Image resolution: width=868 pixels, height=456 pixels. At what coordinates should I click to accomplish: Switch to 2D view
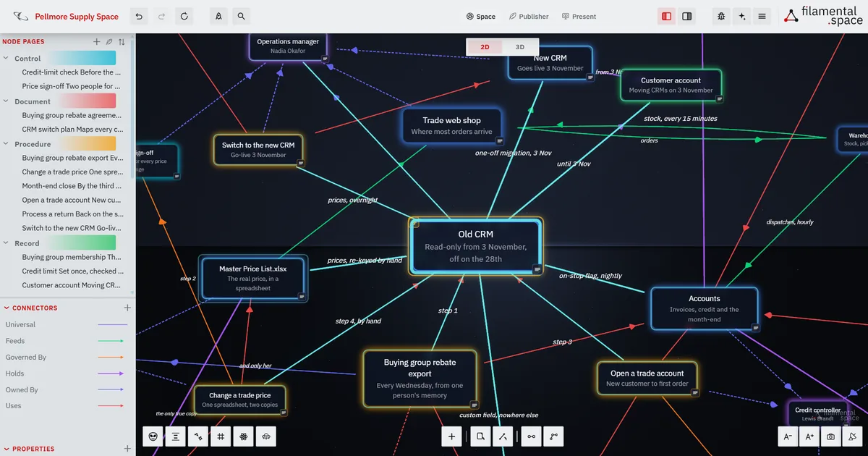[x=485, y=47]
